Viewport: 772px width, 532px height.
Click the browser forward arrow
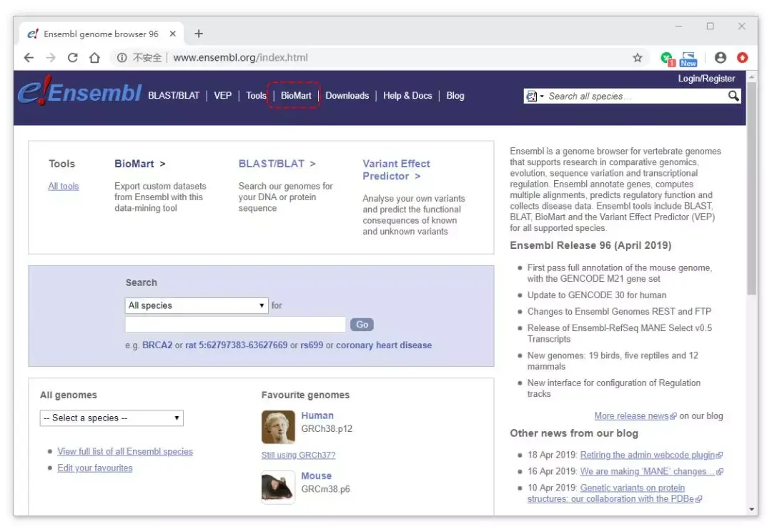tap(51, 58)
